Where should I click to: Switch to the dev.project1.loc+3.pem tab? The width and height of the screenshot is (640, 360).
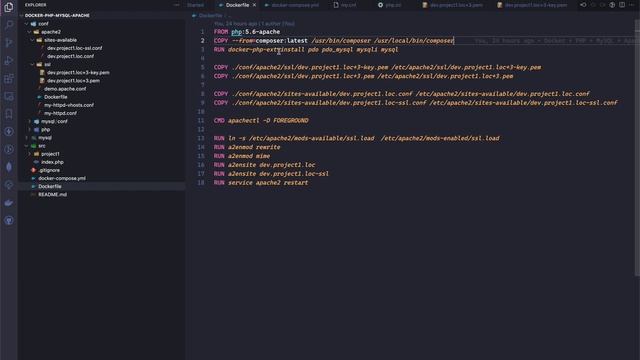click(453, 5)
